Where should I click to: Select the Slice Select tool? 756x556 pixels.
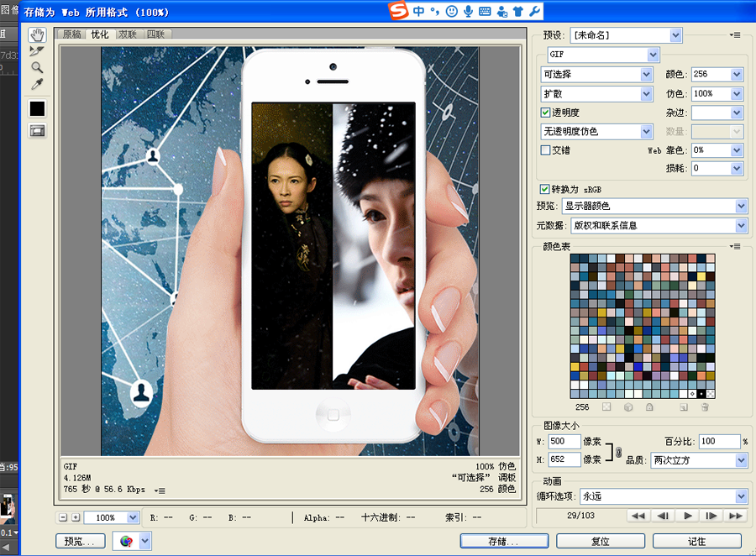[37, 50]
